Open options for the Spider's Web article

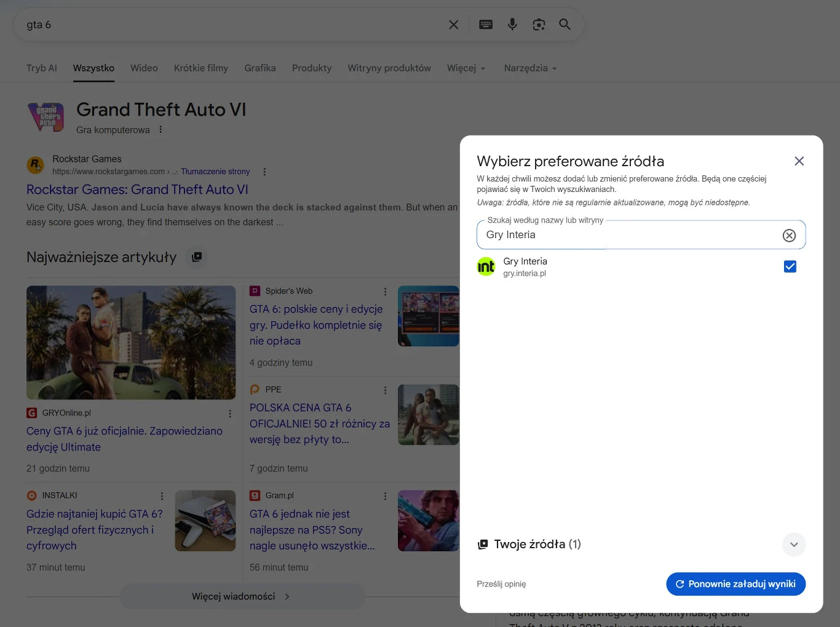386,291
